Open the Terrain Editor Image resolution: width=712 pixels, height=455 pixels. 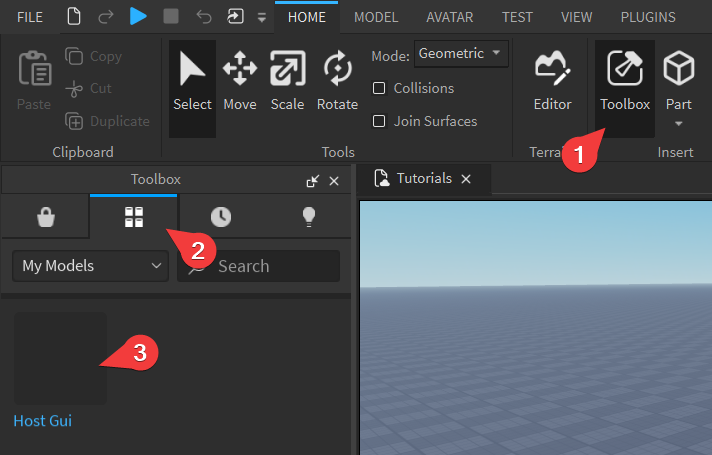click(x=552, y=82)
